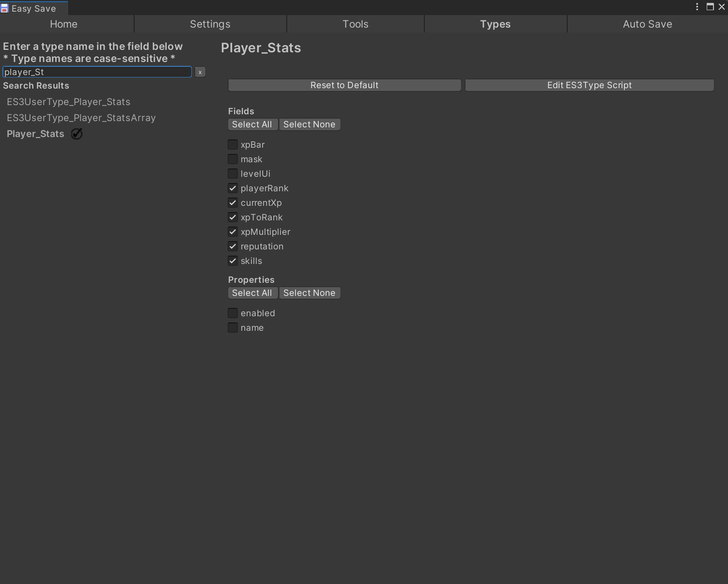This screenshot has width=728, height=584.
Task: Click the xpMultiplier field label
Action: click(x=265, y=232)
